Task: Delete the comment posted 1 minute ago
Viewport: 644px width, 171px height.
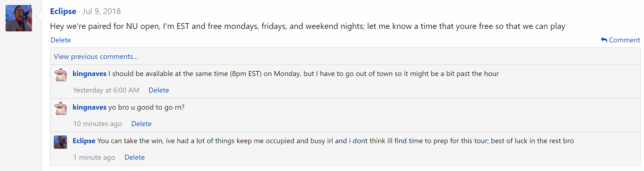Action: pyautogui.click(x=134, y=158)
